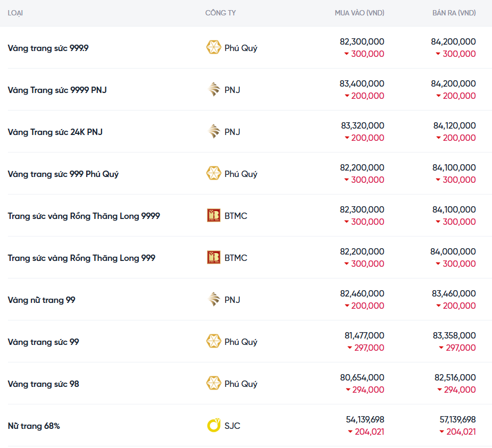Click PNJ company name in Vàng nữ trang 99 row

coord(232,300)
